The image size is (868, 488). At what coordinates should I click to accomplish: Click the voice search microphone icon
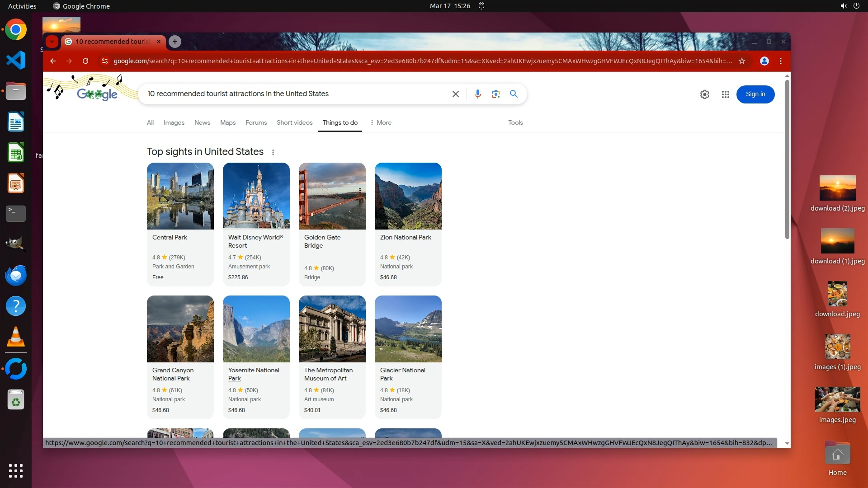pyautogui.click(x=477, y=94)
